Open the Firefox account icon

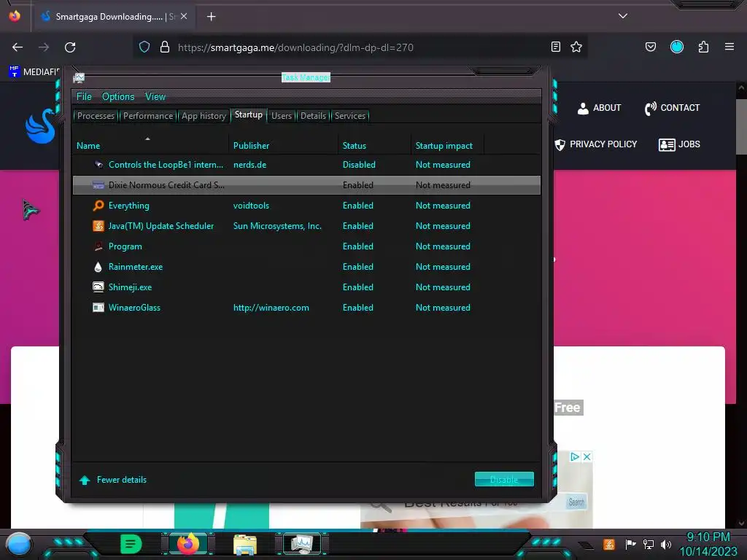[x=677, y=47]
